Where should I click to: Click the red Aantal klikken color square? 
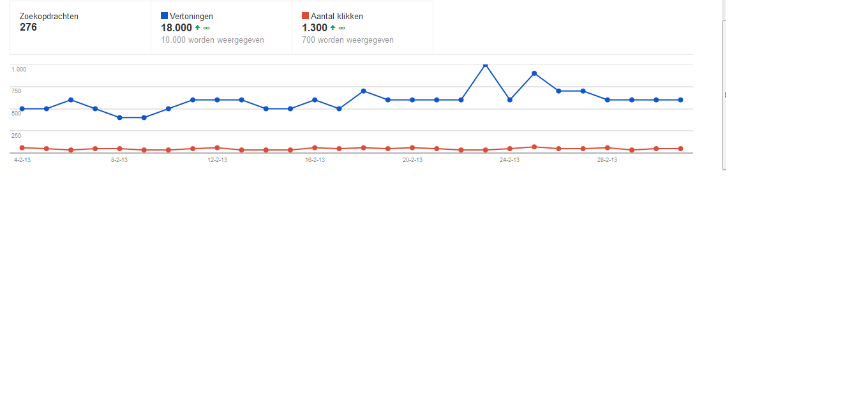point(305,16)
